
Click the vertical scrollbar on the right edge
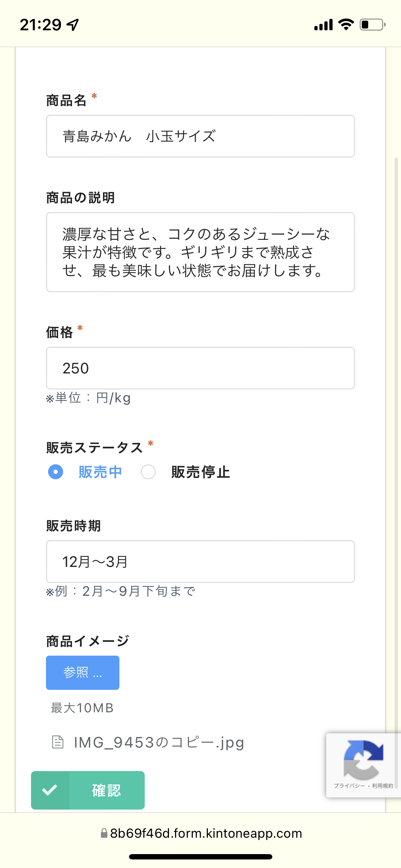click(396, 428)
